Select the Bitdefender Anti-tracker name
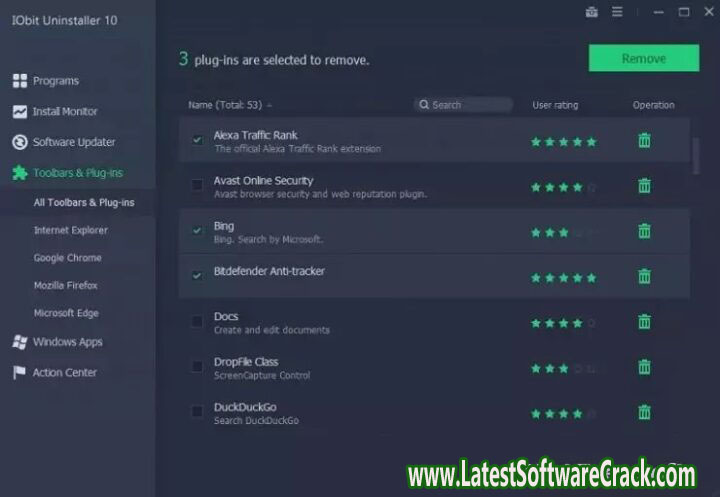This screenshot has width=720, height=497. (x=269, y=271)
